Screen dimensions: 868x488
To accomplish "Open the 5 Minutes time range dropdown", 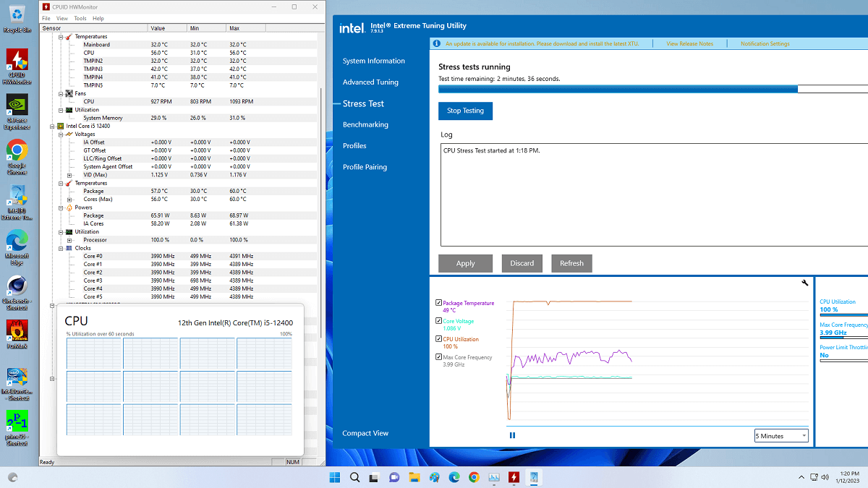I will 781,436.
